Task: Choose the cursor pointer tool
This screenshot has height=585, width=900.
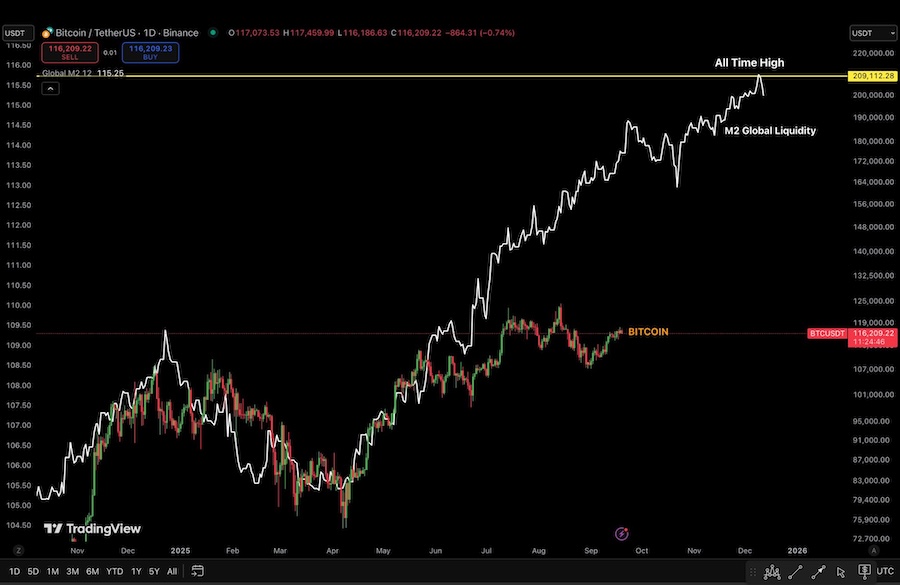Action: coord(841,572)
